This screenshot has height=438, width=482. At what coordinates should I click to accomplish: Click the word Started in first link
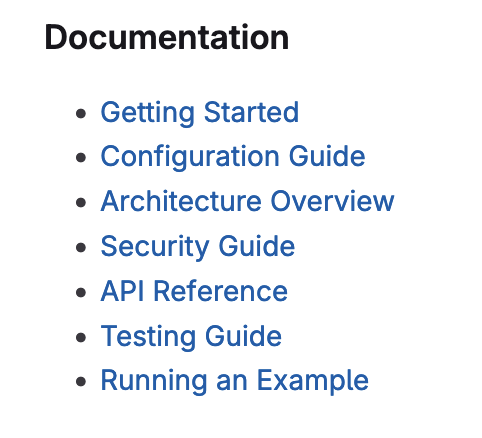(251, 113)
